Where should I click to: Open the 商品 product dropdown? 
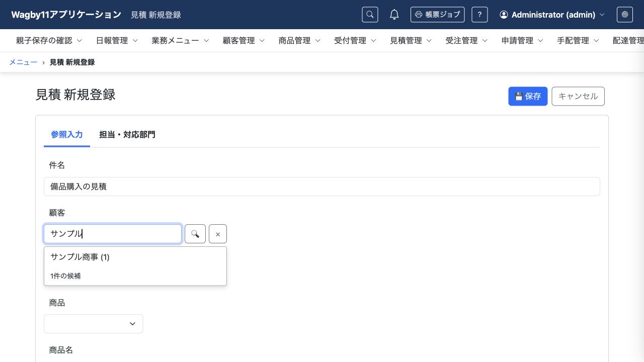pyautogui.click(x=94, y=324)
